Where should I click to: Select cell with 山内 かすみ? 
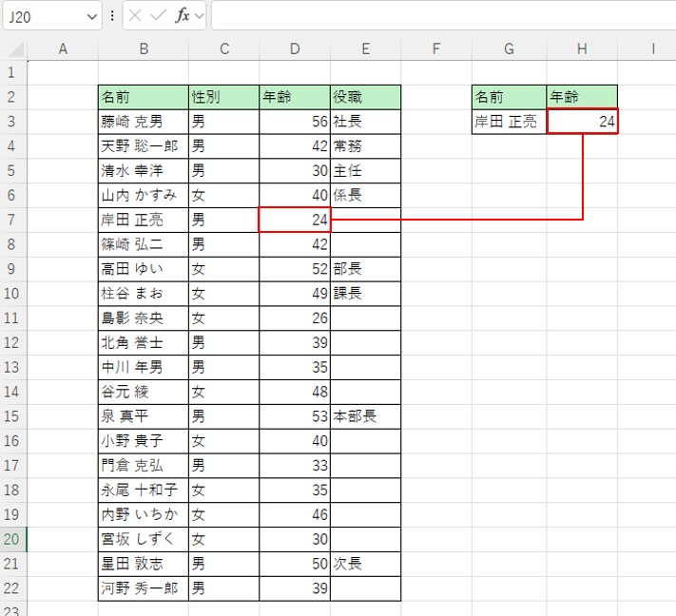pyautogui.click(x=144, y=195)
